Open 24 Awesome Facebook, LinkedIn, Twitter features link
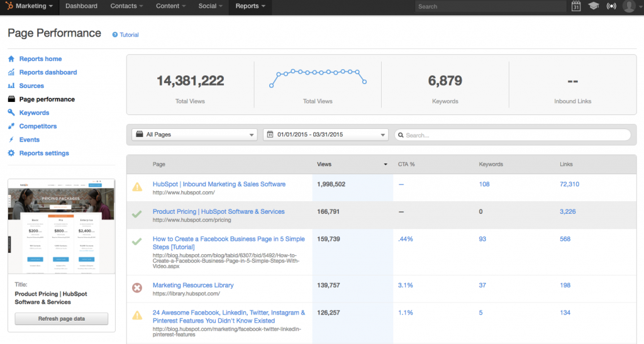Image resolution: width=644 pixels, height=344 pixels. tap(229, 316)
